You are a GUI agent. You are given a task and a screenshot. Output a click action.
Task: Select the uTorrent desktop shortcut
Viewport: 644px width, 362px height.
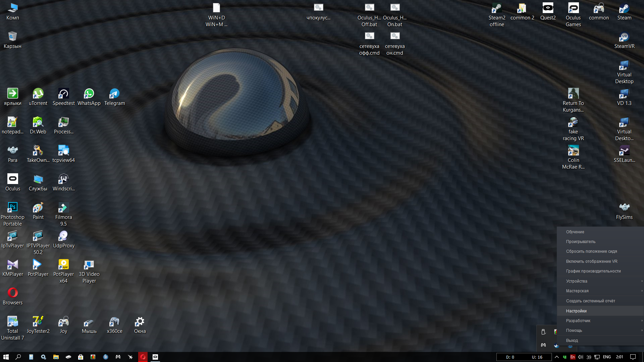(x=38, y=97)
